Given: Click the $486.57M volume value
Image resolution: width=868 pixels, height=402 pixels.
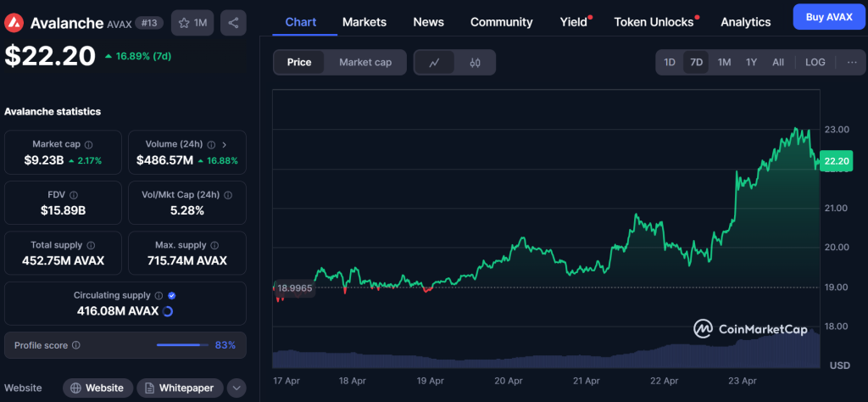Looking at the screenshot, I should coord(165,160).
